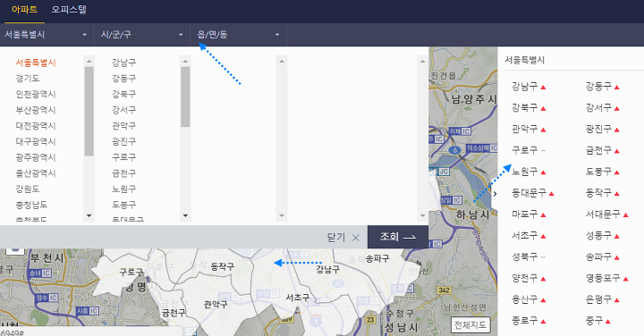Choose 강동구 in the district list

123,79
